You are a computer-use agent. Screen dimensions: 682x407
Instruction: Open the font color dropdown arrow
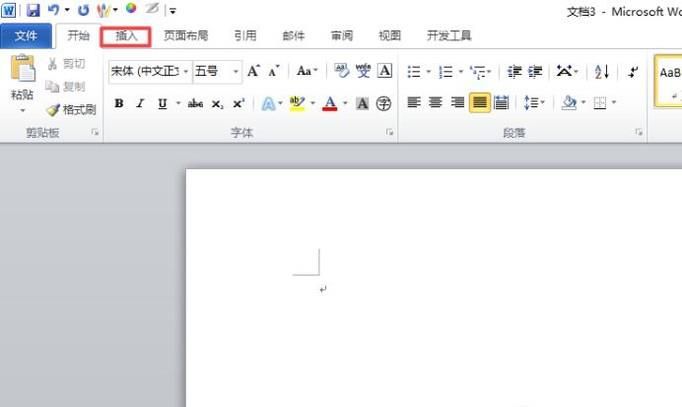tap(345, 103)
